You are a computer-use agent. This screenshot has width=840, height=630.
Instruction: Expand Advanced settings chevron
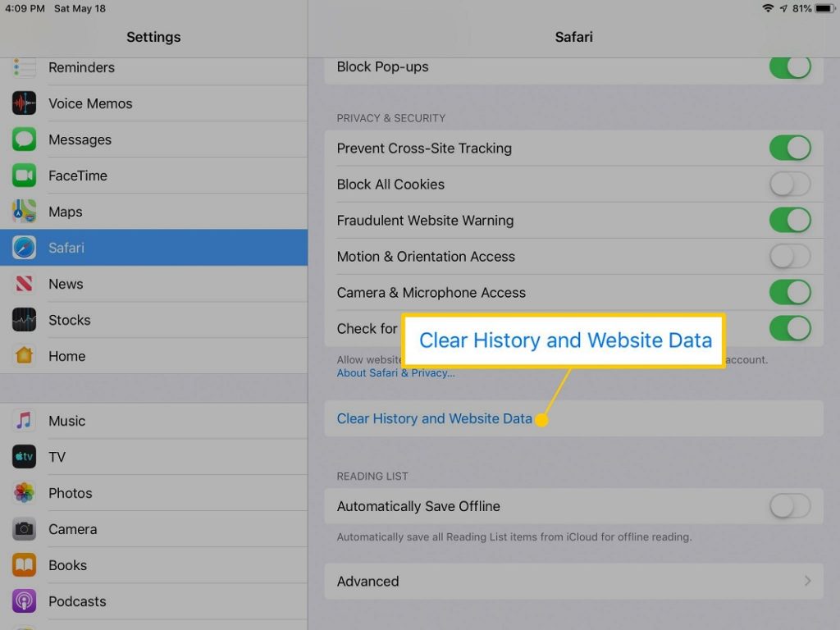[x=807, y=581]
